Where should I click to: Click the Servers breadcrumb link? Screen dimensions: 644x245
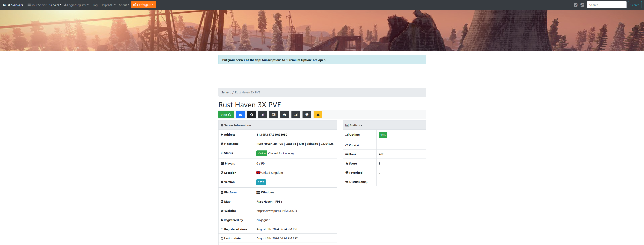coord(226,92)
